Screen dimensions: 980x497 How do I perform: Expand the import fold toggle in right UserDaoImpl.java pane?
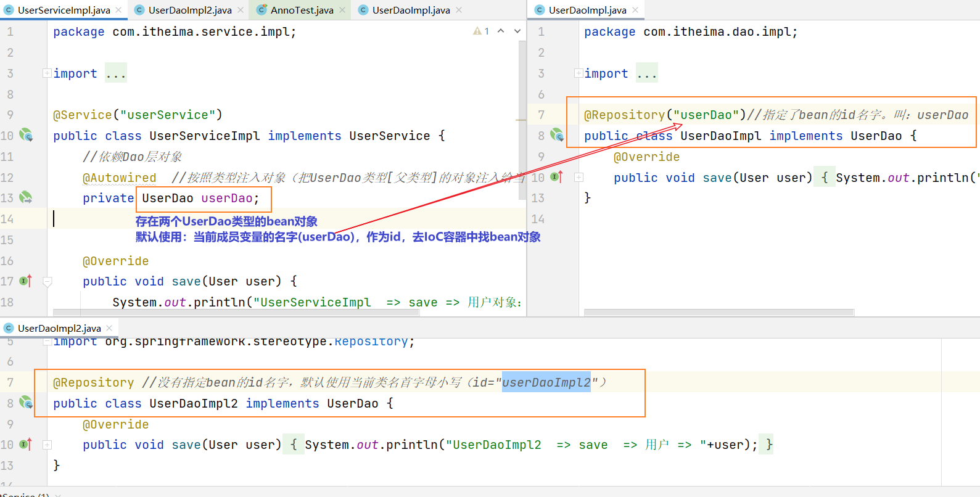pos(579,73)
